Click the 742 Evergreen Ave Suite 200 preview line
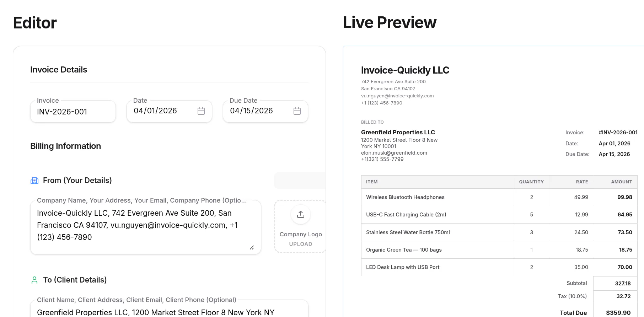Image resolution: width=644 pixels, height=317 pixels. tap(393, 82)
